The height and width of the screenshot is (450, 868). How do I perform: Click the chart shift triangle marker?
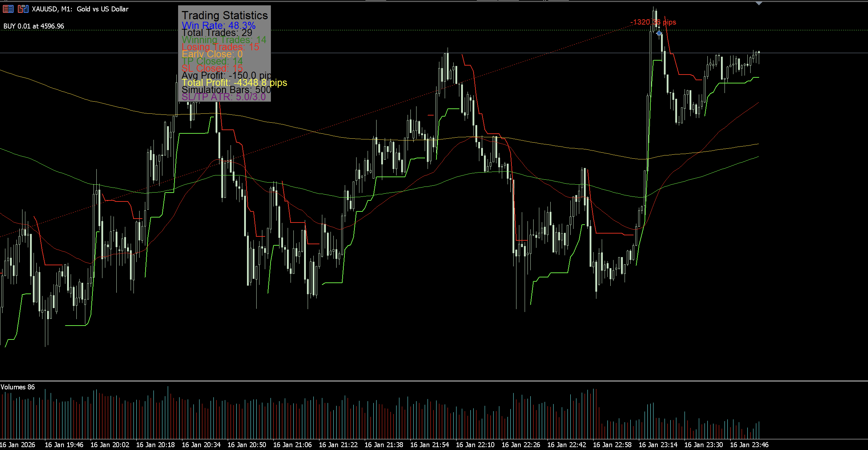pyautogui.click(x=759, y=3)
